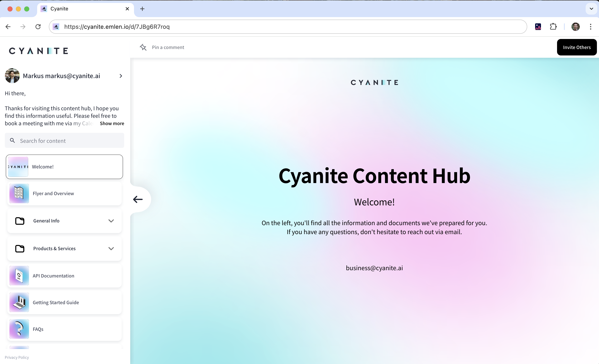Click the General Info folder icon
The height and width of the screenshot is (364, 599).
[20, 221]
